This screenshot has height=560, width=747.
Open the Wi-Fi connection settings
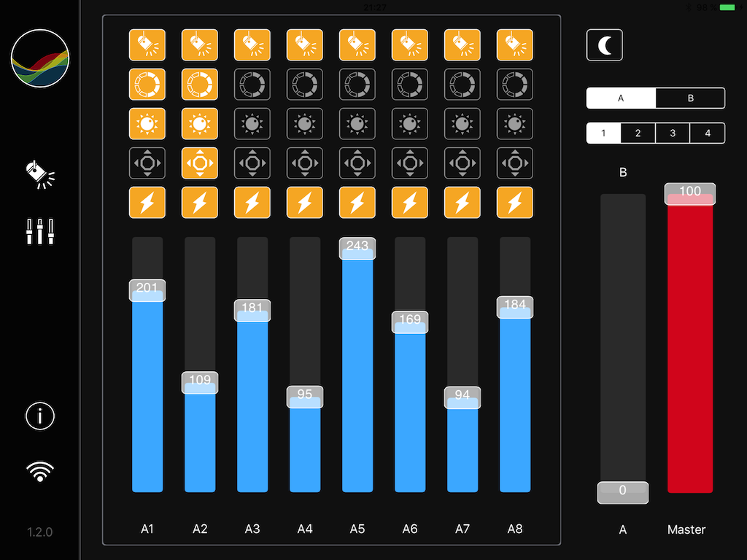click(x=40, y=472)
